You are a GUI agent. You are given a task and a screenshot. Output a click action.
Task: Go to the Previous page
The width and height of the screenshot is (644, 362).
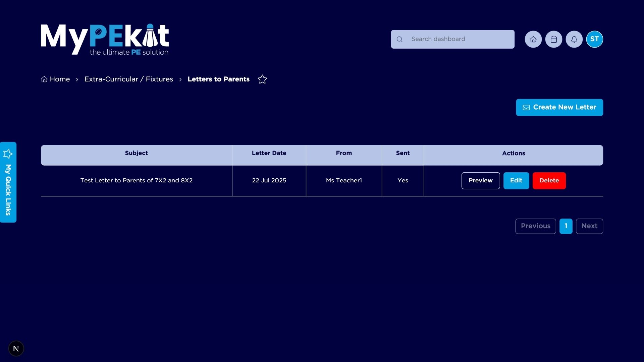tap(535, 226)
